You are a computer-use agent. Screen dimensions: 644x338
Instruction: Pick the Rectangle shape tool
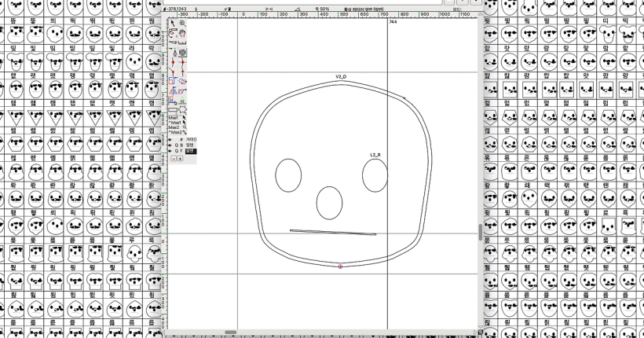(174, 109)
